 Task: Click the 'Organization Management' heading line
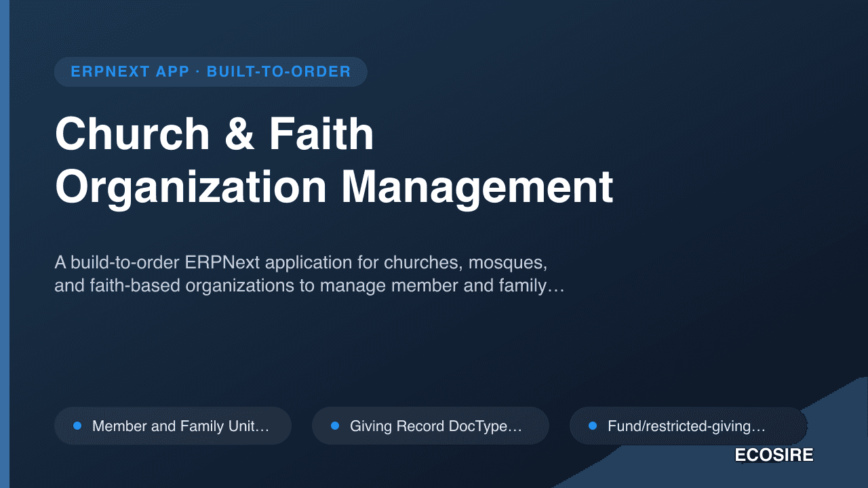click(x=334, y=186)
